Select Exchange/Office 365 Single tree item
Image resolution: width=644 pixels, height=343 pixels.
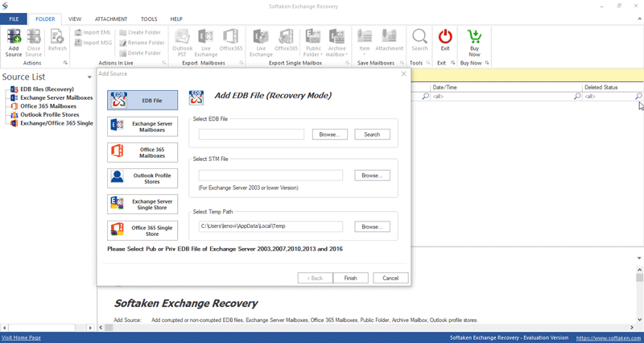click(x=56, y=123)
